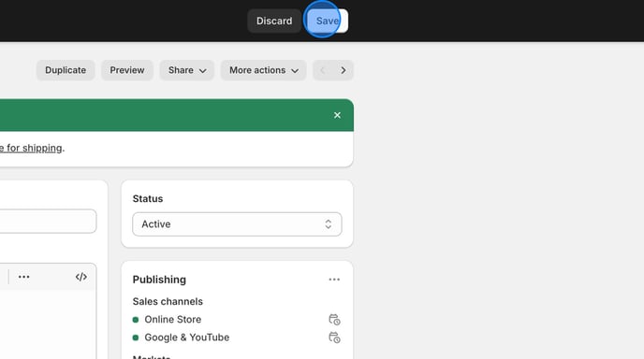Go to the previous product arrow
644x359 pixels.
tap(323, 70)
